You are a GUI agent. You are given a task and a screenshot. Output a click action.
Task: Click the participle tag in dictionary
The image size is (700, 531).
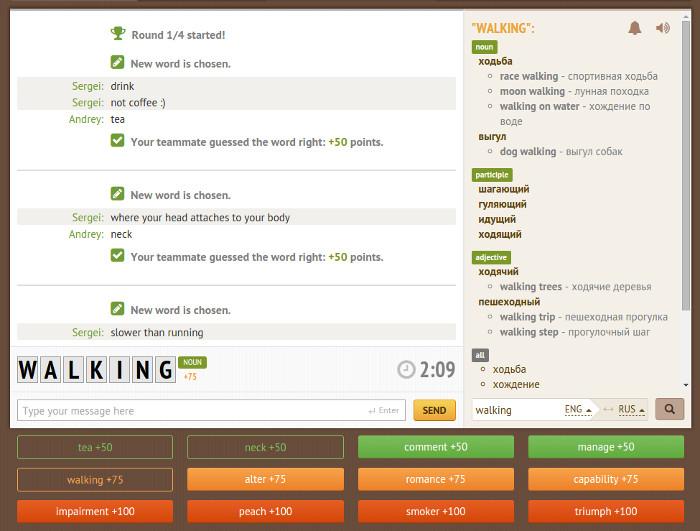pyautogui.click(x=492, y=175)
